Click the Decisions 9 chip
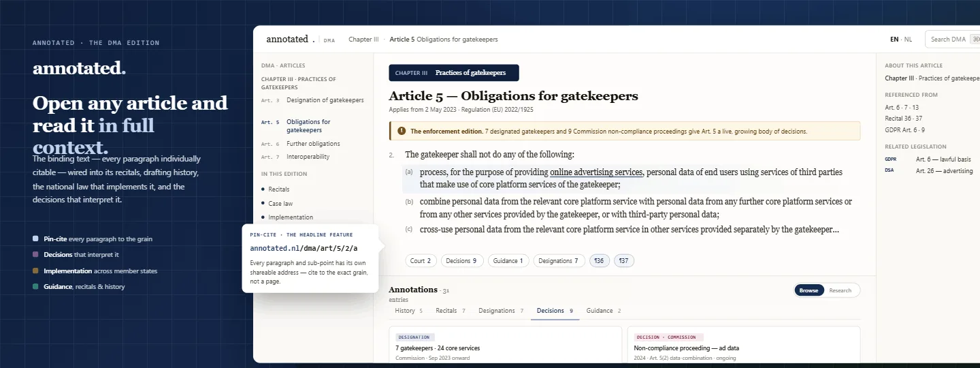This screenshot has height=368, width=980. tap(463, 260)
